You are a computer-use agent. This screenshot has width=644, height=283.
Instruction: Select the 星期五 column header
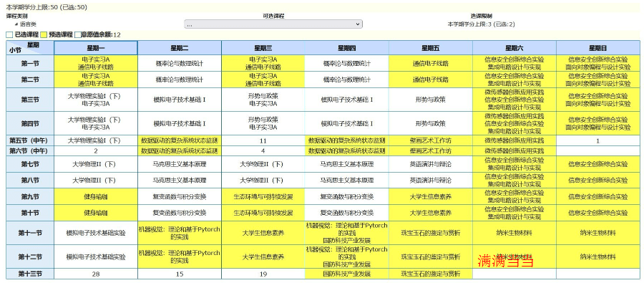tap(431, 48)
